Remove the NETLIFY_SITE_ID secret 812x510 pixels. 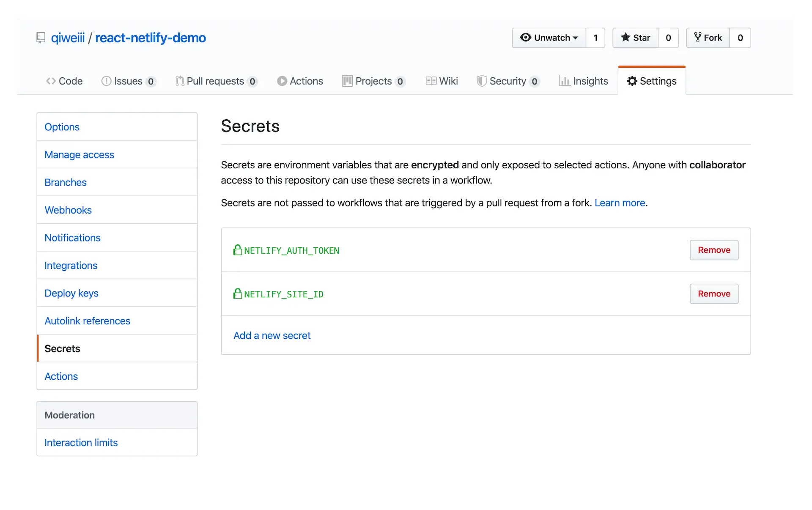tap(714, 293)
